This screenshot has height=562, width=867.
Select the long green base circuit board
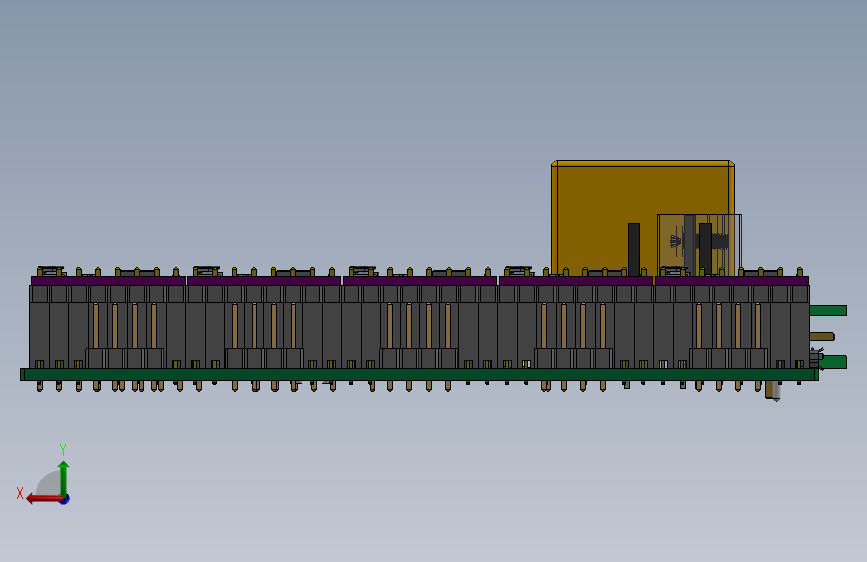point(419,374)
